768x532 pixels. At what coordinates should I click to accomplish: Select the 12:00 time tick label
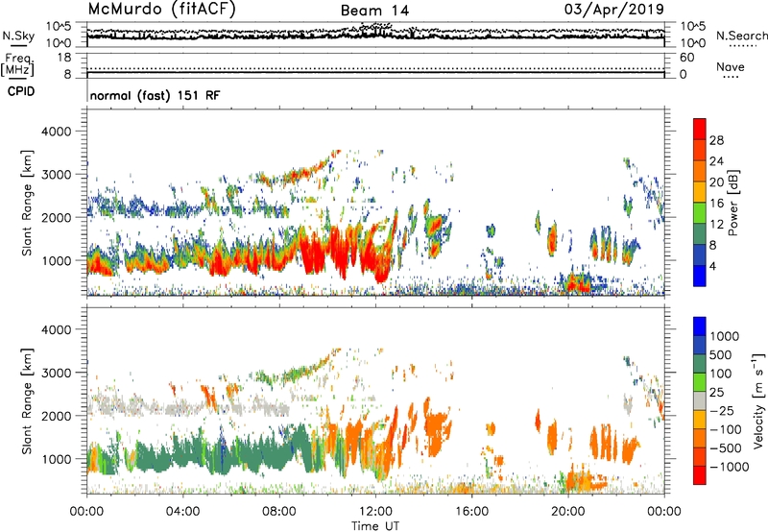pyautogui.click(x=375, y=512)
